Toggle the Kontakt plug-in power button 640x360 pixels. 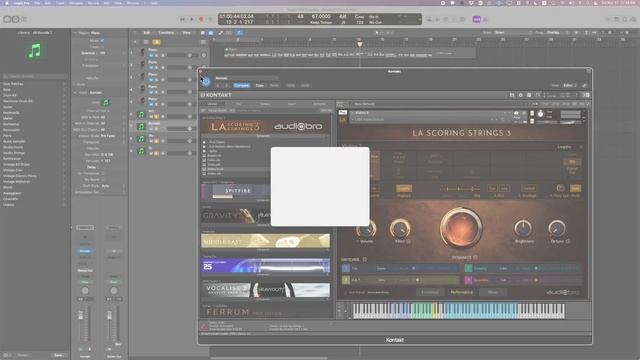pyautogui.click(x=206, y=81)
